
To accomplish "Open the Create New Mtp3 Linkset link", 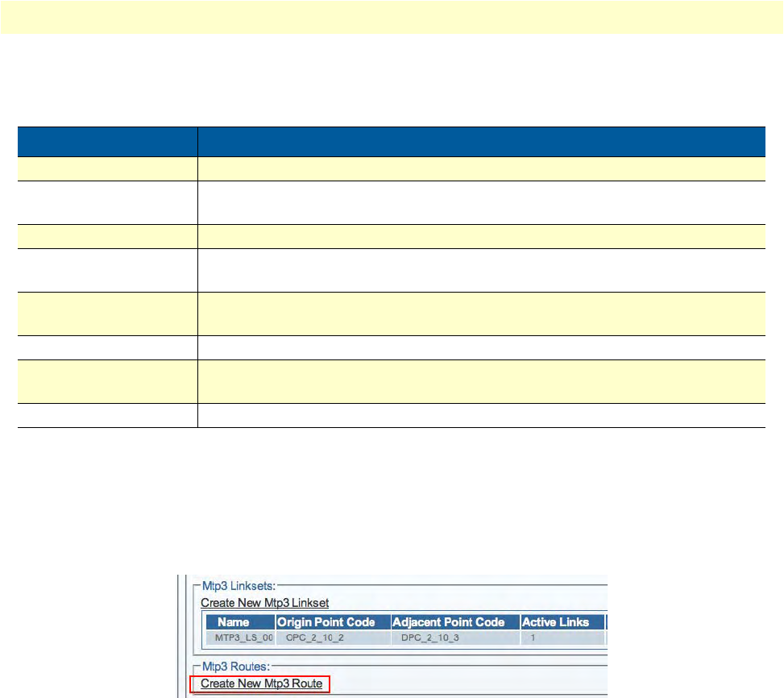I will tap(264, 603).
